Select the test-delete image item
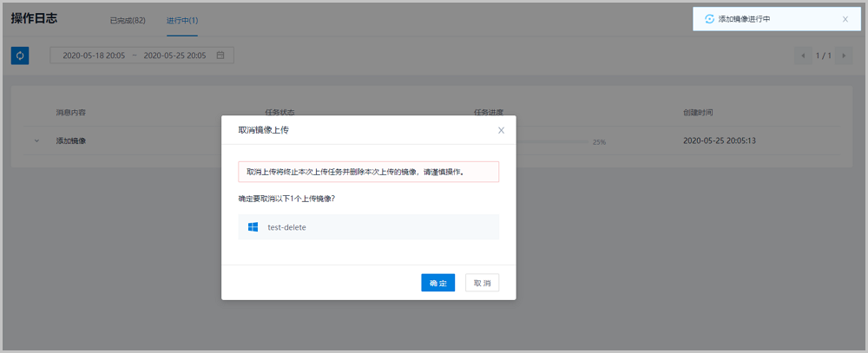 coord(369,227)
